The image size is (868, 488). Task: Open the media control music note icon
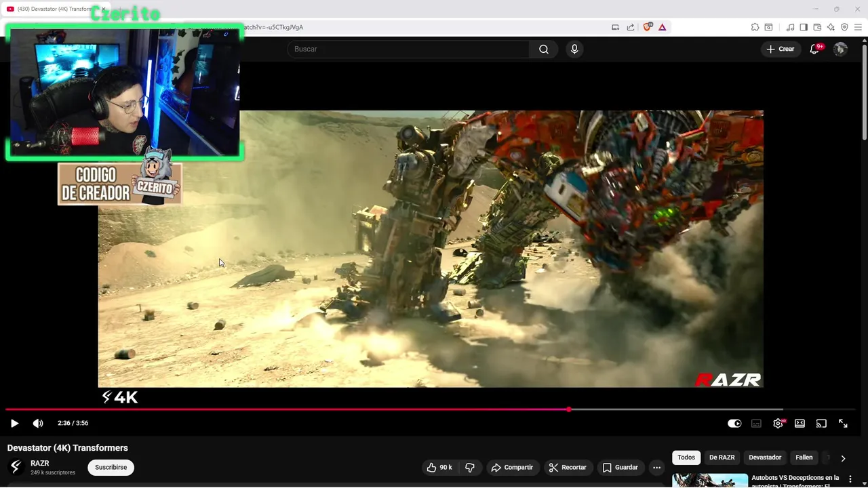[790, 27]
